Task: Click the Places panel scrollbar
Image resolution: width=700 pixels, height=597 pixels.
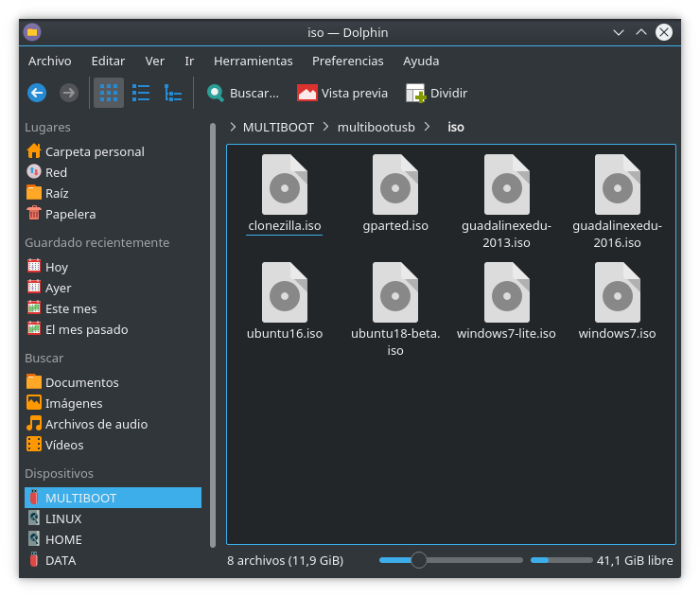Action: click(213, 335)
